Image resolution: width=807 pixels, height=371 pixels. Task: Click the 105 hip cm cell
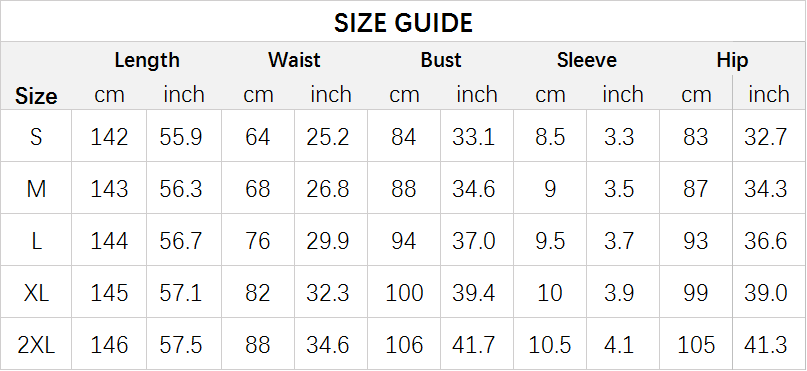pos(696,345)
